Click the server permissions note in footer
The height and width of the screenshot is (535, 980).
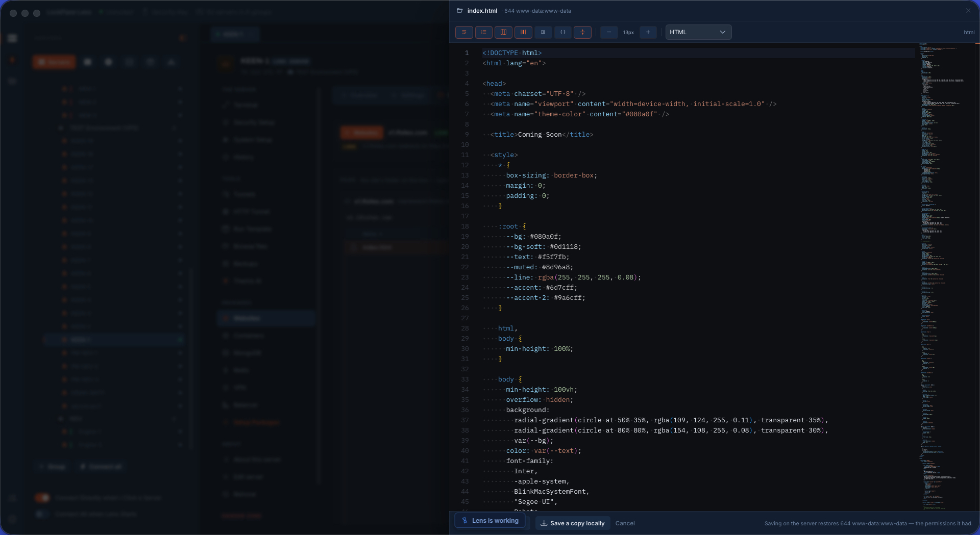(x=868, y=523)
